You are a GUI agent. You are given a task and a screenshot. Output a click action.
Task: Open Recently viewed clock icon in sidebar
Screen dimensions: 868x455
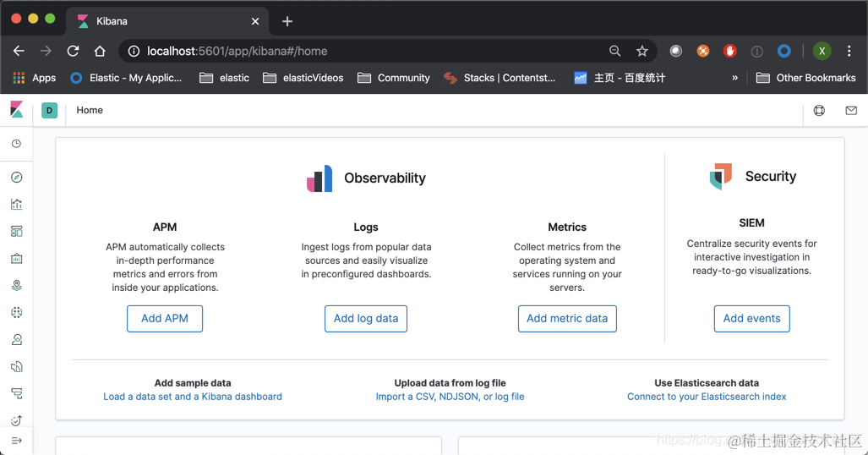pyautogui.click(x=17, y=144)
